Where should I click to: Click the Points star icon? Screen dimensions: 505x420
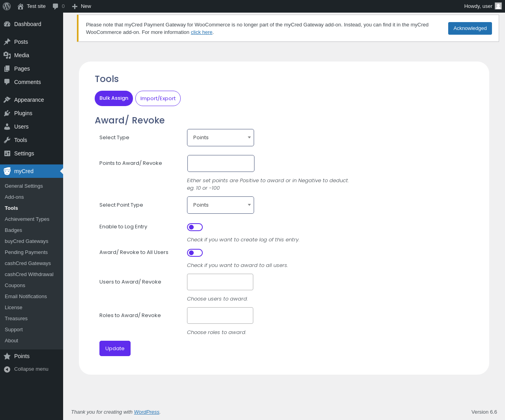tap(7, 356)
